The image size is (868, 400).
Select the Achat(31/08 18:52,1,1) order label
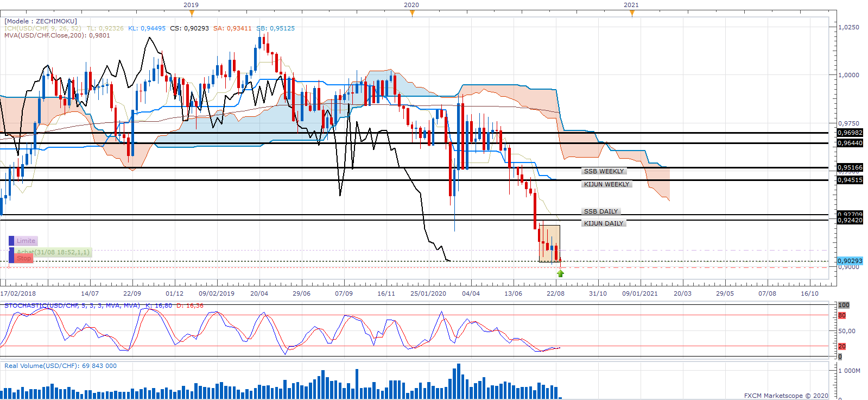point(53,252)
